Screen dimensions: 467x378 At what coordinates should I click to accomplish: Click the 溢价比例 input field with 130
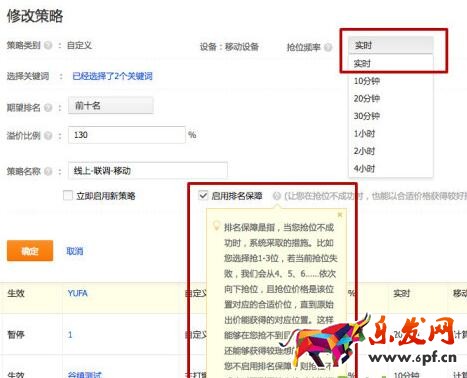(127, 135)
